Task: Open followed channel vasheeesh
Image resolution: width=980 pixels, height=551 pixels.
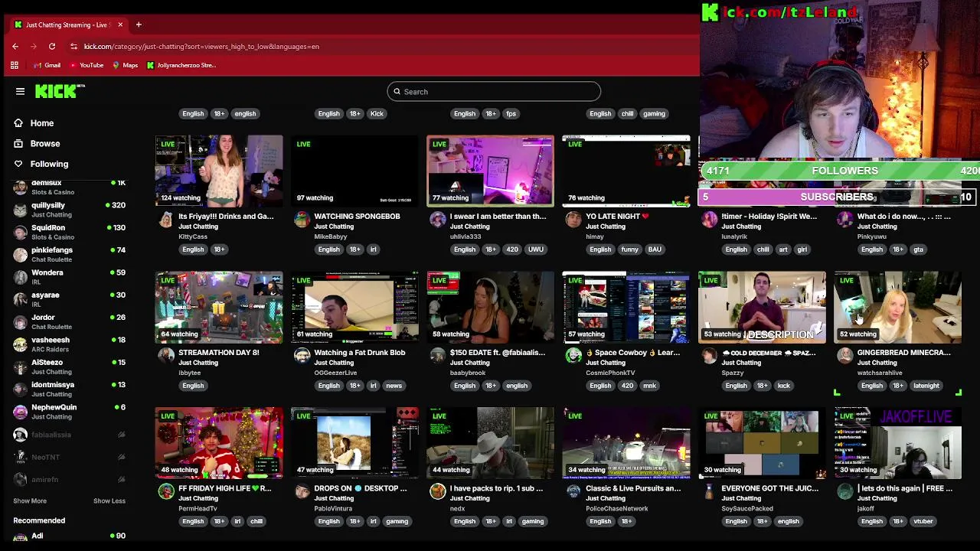Action: coord(69,344)
